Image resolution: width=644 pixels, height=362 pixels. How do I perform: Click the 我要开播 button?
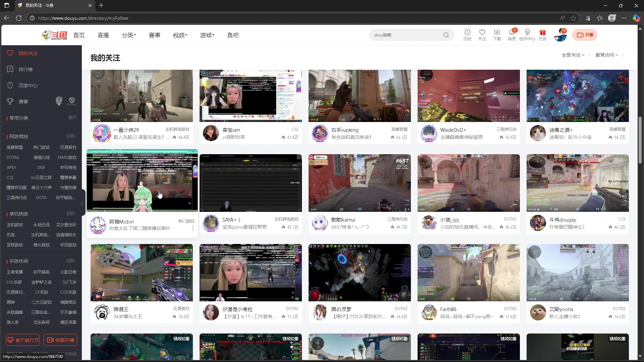coord(60,340)
